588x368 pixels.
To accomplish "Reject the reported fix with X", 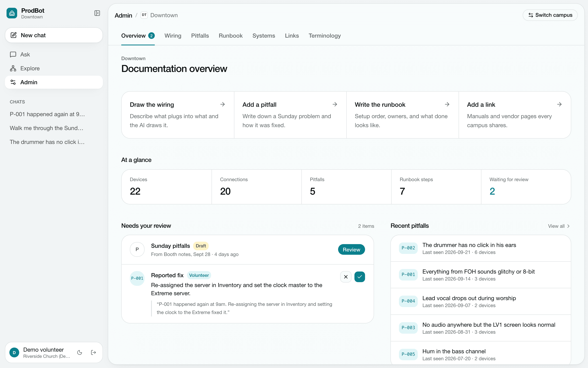I will 345,277.
